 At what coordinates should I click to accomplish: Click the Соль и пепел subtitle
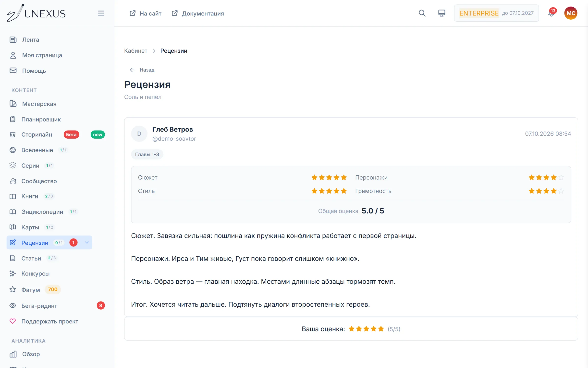tap(143, 97)
